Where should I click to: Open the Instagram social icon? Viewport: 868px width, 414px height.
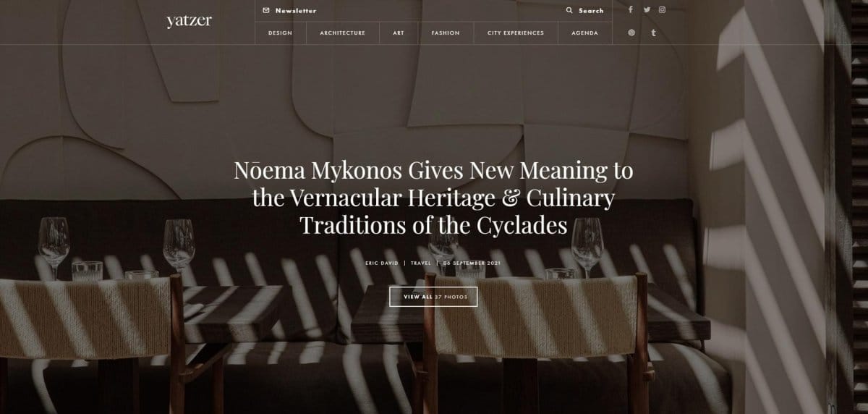point(662,10)
